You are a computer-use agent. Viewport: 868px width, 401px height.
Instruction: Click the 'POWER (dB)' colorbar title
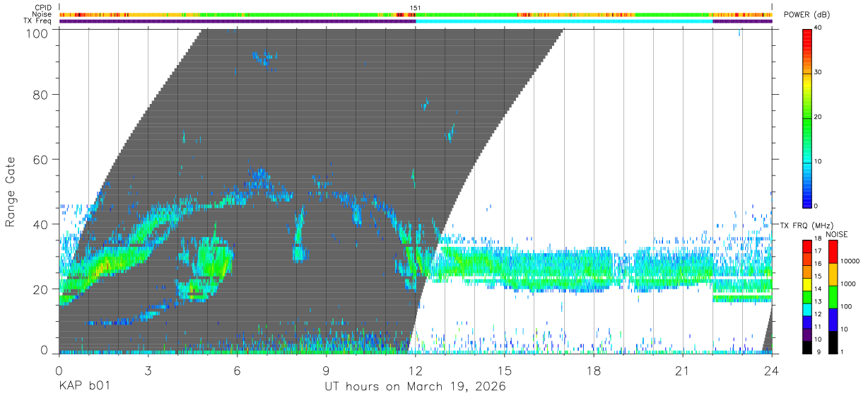807,16
